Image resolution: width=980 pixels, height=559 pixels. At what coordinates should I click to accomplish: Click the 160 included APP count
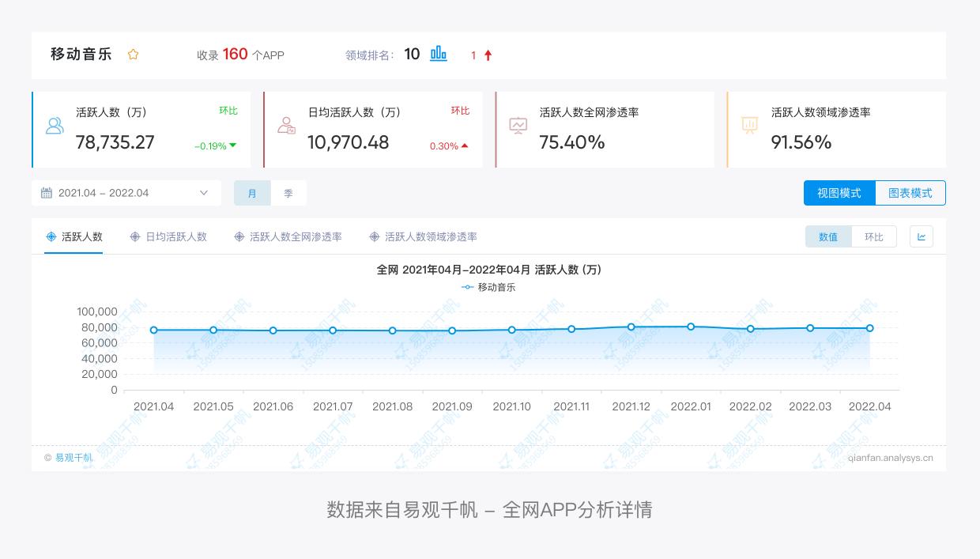pos(236,54)
